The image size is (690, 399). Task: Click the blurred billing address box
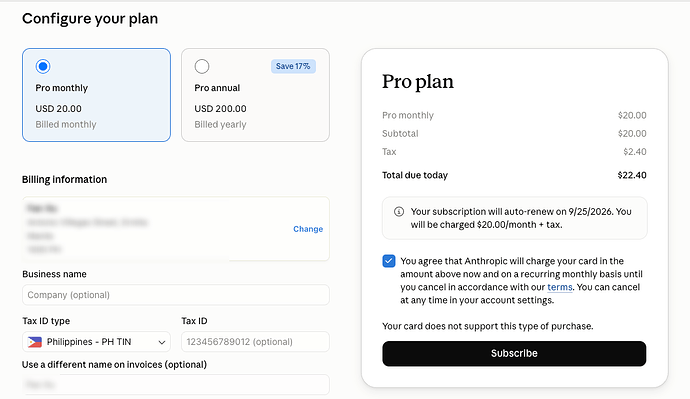pyautogui.click(x=176, y=229)
